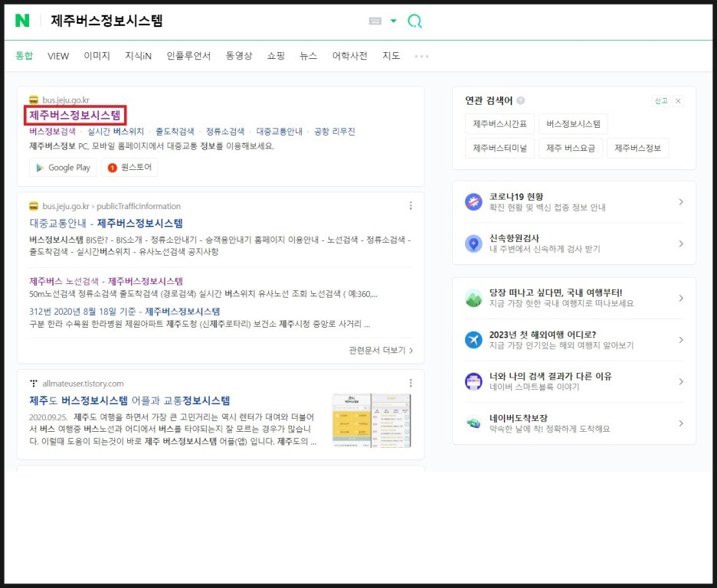
Task: Open the 공항 리무진 sublink
Action: tap(334, 132)
